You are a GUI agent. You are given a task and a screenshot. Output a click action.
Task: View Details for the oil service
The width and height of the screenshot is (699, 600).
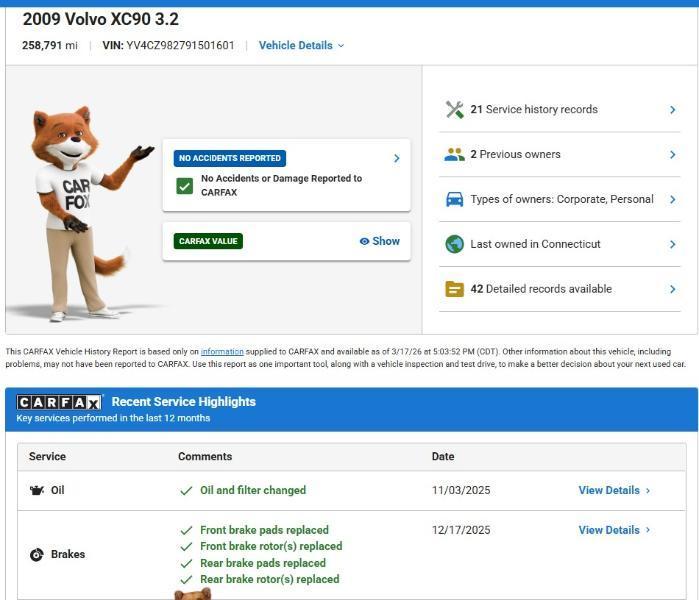tap(614, 491)
